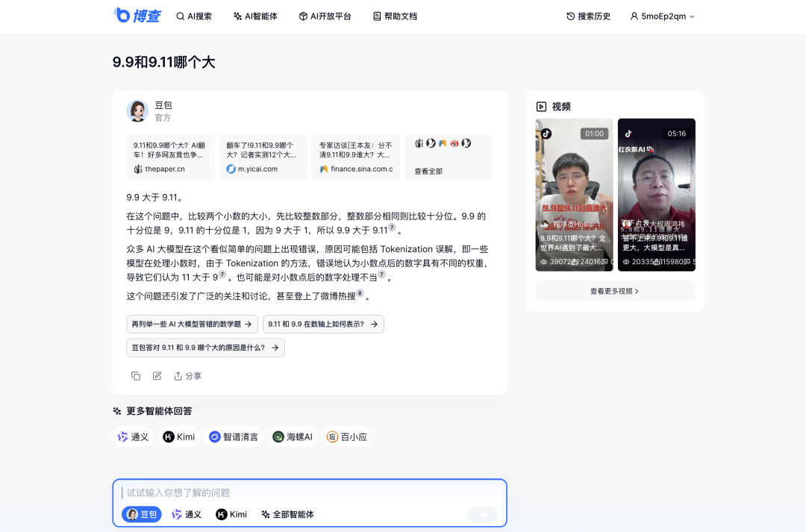The image size is (806, 532).
Task: Click TikTok icon on the 01:00 video
Action: 546,134
